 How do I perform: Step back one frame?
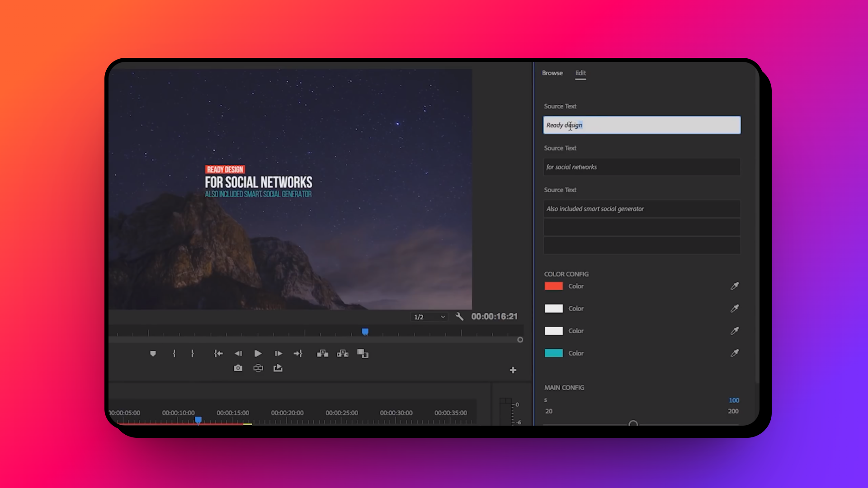click(238, 353)
